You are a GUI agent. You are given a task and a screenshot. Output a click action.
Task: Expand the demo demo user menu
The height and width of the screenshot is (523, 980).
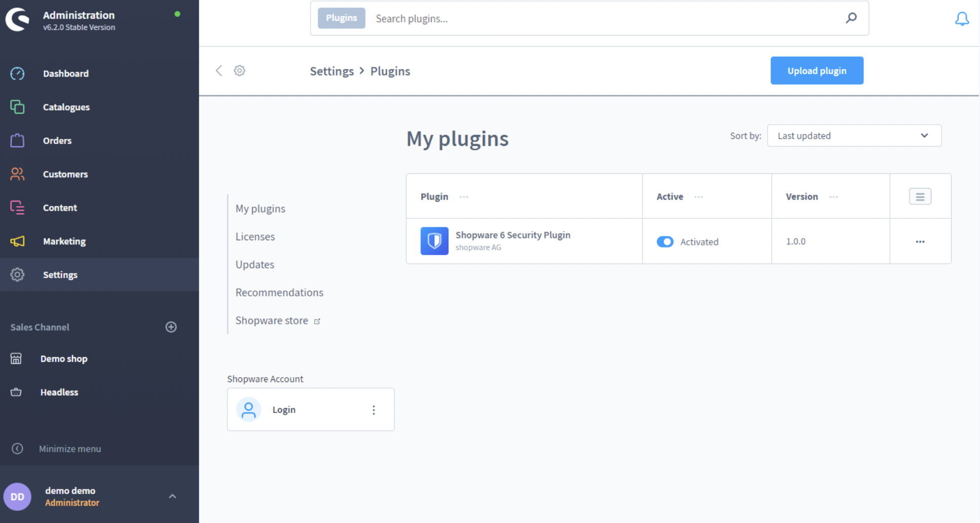click(172, 496)
